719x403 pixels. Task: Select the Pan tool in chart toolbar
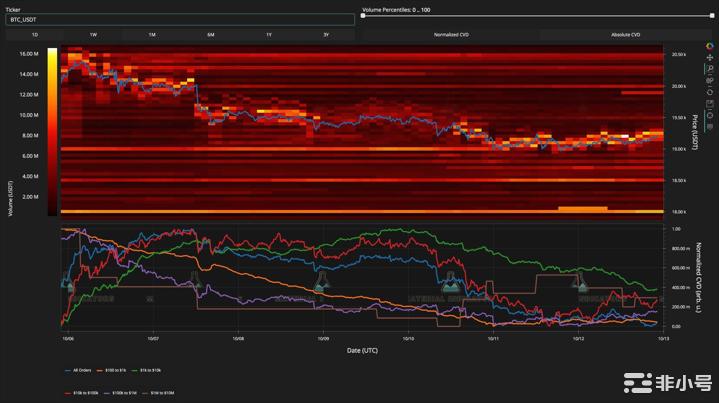pyautogui.click(x=708, y=58)
